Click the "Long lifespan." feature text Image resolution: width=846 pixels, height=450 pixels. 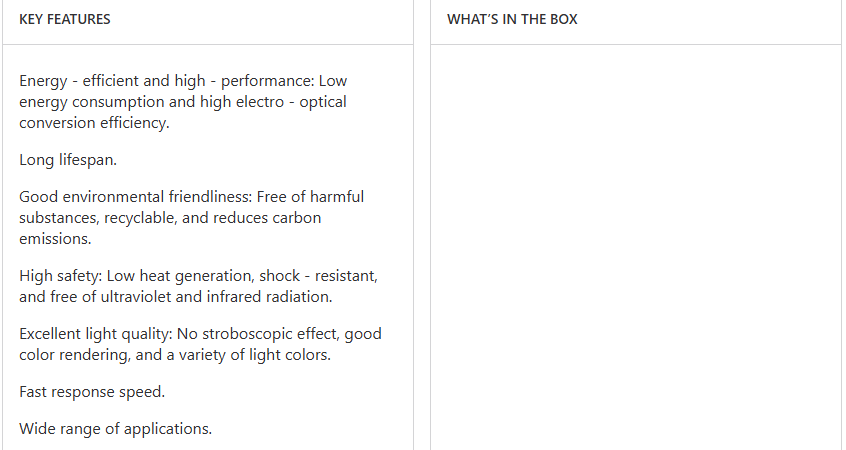(x=68, y=160)
